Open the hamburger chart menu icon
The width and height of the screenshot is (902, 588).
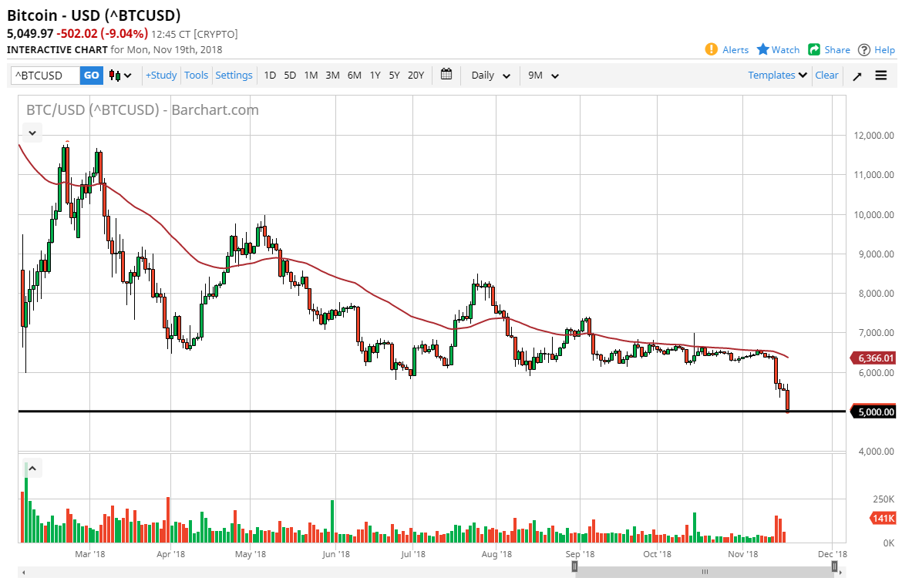880,75
